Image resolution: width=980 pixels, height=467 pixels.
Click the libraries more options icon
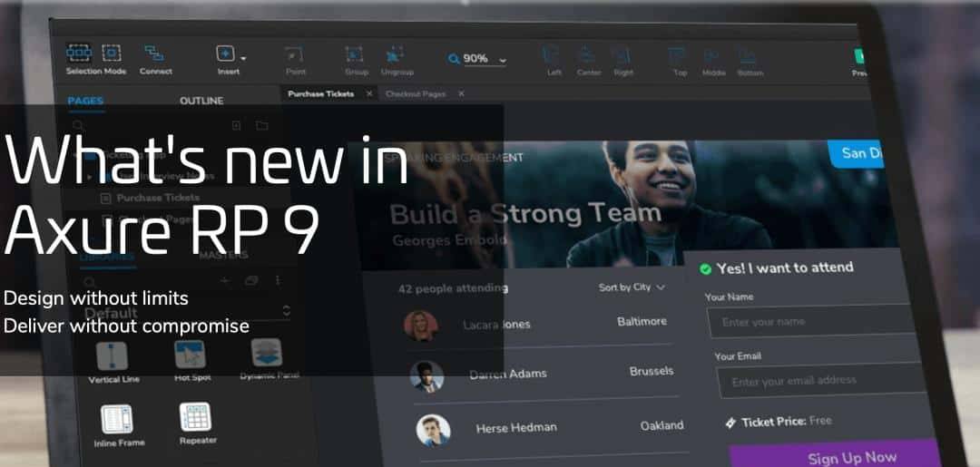tap(278, 280)
